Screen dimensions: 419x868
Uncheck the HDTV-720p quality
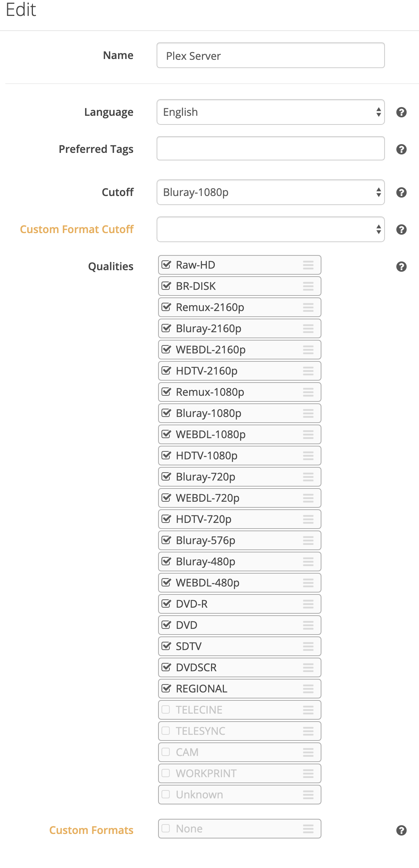coord(166,519)
